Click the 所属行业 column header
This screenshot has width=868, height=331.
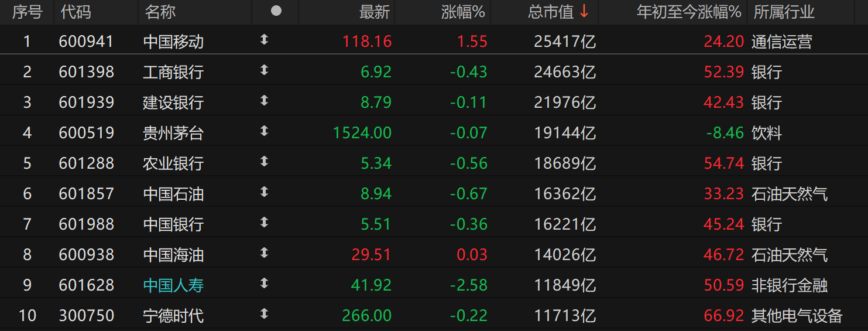[784, 12]
